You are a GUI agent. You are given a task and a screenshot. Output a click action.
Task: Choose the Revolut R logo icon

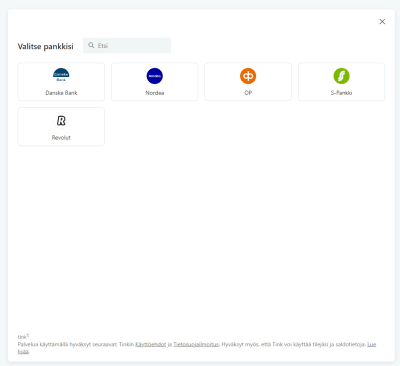(61, 121)
